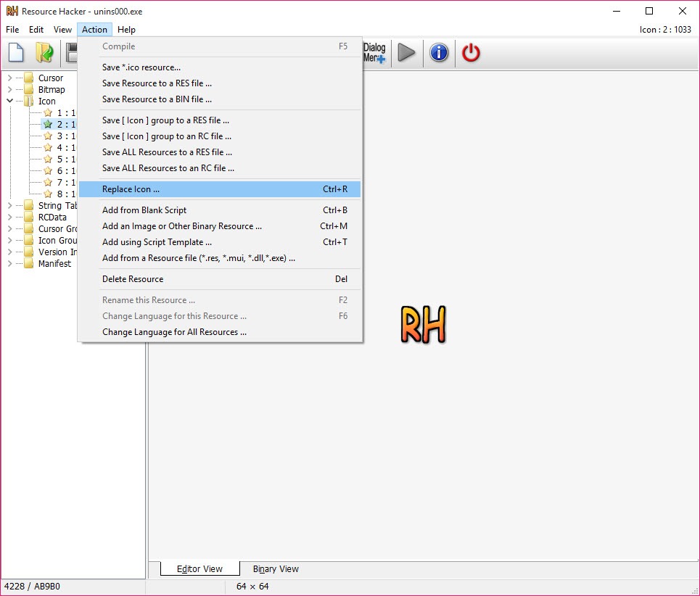Viewport: 700px width, 596px height.
Task: Click the Icon : 2 : 1033 label
Action: (665, 30)
